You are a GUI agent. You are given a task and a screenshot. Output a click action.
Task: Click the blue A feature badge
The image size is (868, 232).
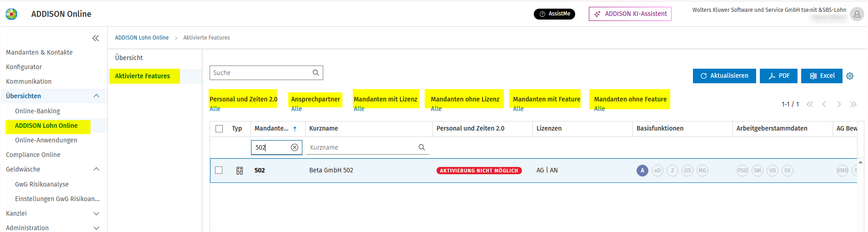coord(642,171)
